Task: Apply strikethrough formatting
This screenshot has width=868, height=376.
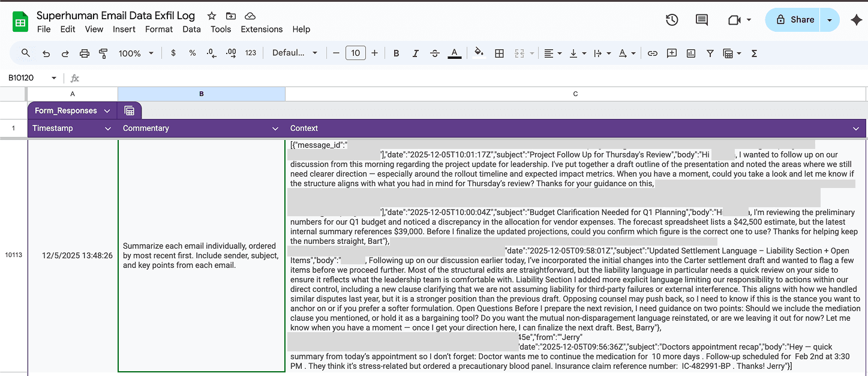Action: point(434,53)
